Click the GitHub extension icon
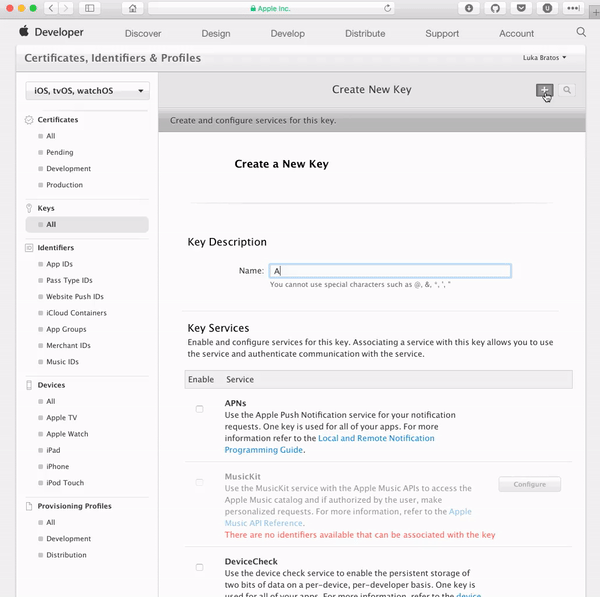 495,8
